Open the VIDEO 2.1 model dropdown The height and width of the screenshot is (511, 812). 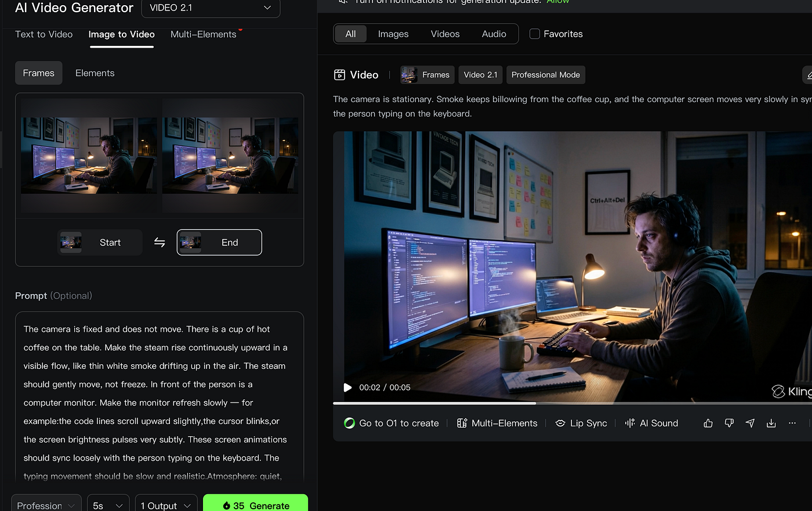coord(211,8)
